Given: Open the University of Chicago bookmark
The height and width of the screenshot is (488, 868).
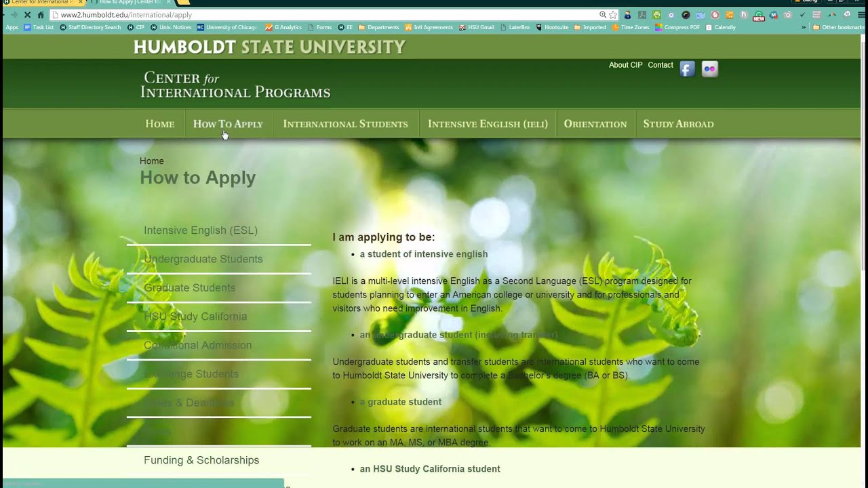Looking at the screenshot, I should coord(227,28).
